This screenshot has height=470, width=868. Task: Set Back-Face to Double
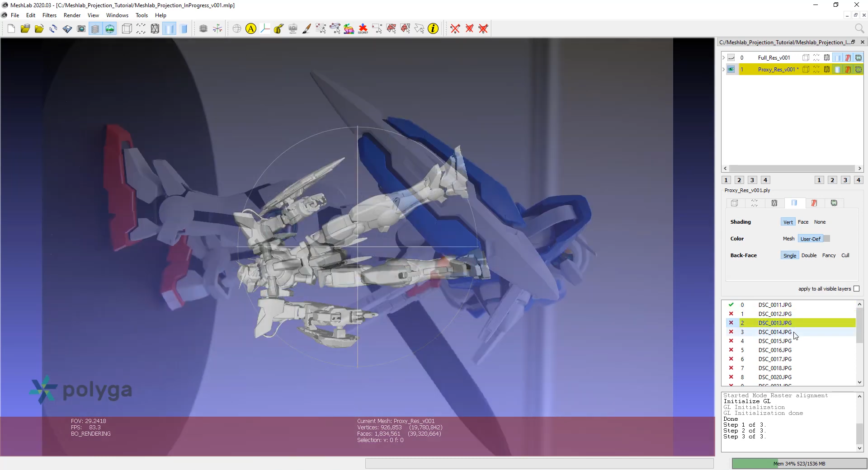(x=809, y=255)
